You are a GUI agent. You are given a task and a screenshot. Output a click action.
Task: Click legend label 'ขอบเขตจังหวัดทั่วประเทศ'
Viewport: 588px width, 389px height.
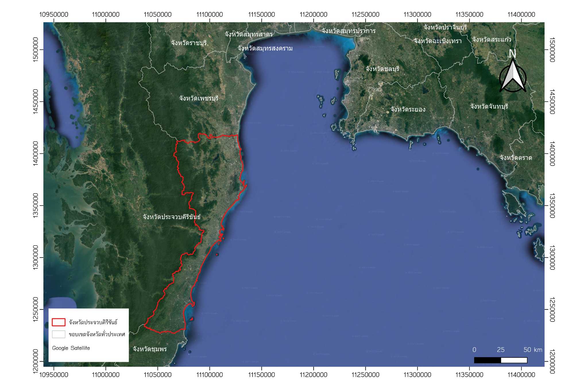tap(97, 334)
